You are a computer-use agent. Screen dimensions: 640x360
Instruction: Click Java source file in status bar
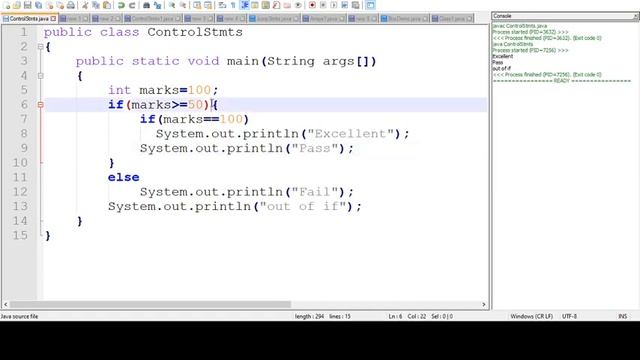coord(19,316)
